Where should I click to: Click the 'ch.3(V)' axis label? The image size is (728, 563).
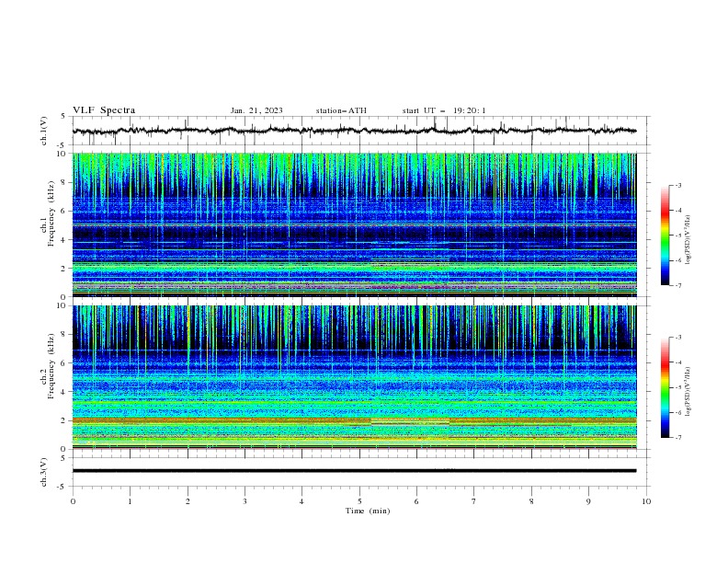click(44, 472)
